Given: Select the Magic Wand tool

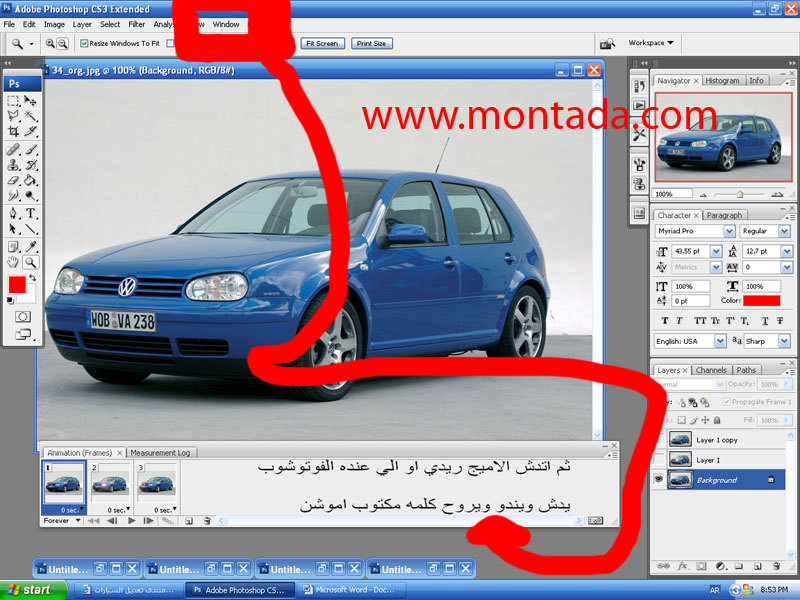Looking at the screenshot, I should coord(31,116).
